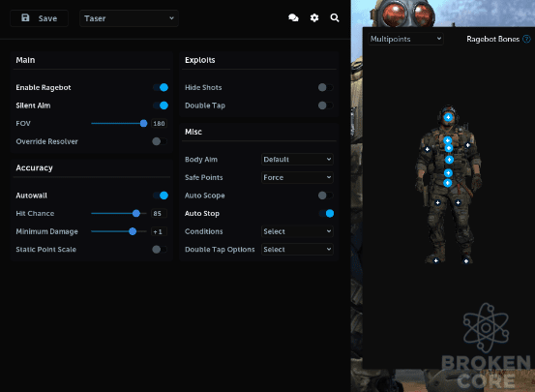535x392 pixels.
Task: Open the chat bubbles icon
Action: click(x=293, y=18)
